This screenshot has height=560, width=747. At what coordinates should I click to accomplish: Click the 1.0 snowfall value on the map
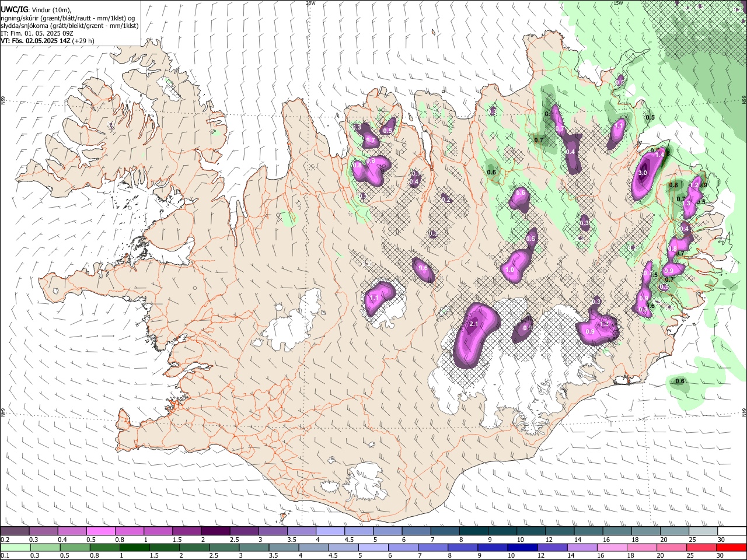(x=509, y=270)
